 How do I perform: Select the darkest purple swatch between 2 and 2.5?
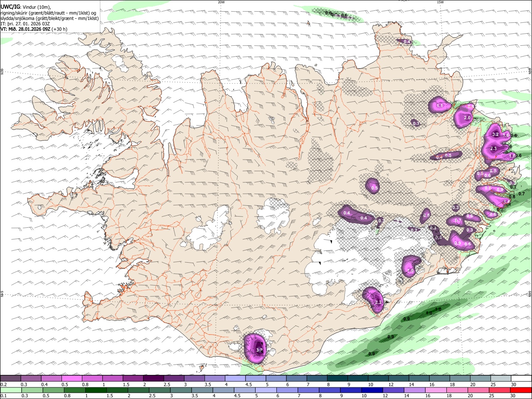click(x=153, y=379)
